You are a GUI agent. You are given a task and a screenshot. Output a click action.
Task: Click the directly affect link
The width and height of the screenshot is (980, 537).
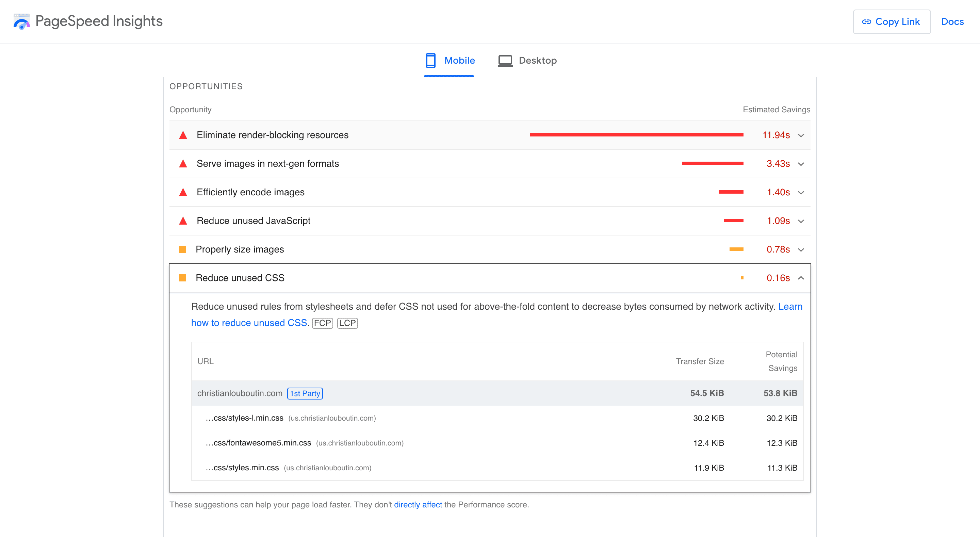418,504
